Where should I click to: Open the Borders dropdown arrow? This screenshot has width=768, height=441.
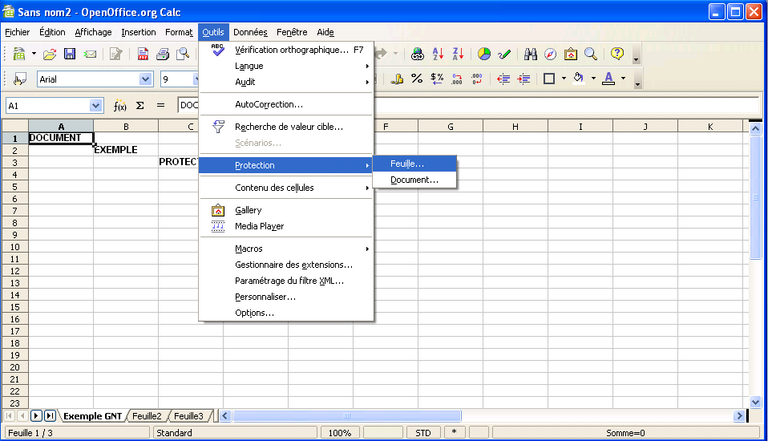(564, 78)
